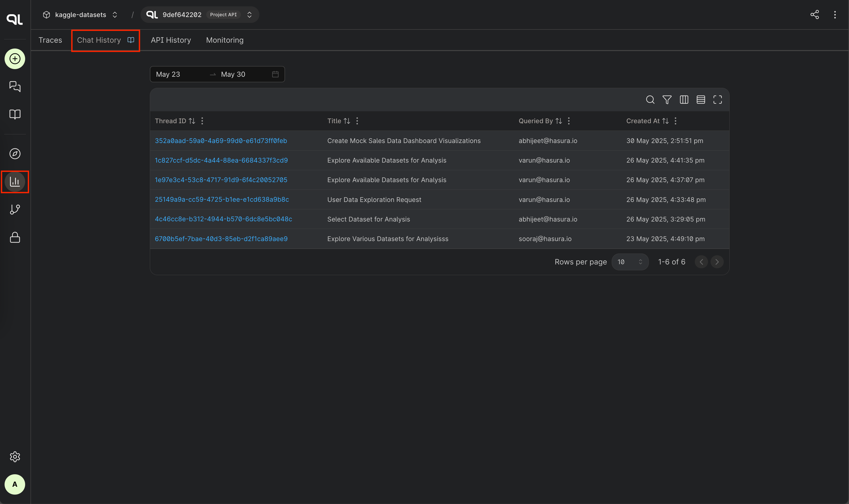The image size is (849, 504).
Task: Click the Project API badge
Action: click(x=223, y=14)
